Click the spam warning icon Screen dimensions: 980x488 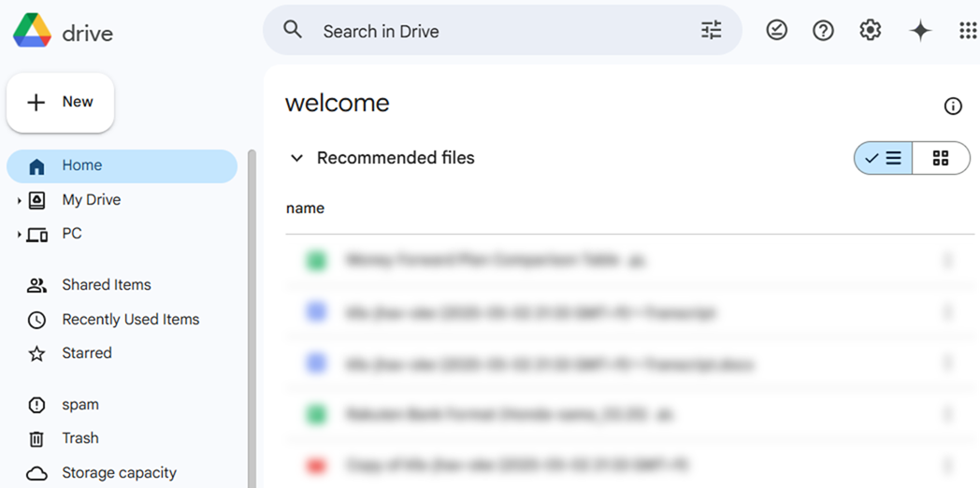coord(36,405)
